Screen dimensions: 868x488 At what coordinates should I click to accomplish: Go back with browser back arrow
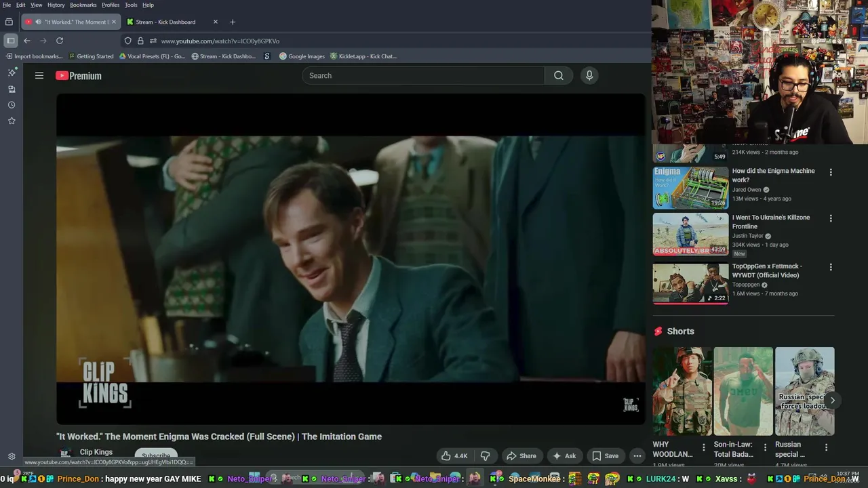[27, 41]
